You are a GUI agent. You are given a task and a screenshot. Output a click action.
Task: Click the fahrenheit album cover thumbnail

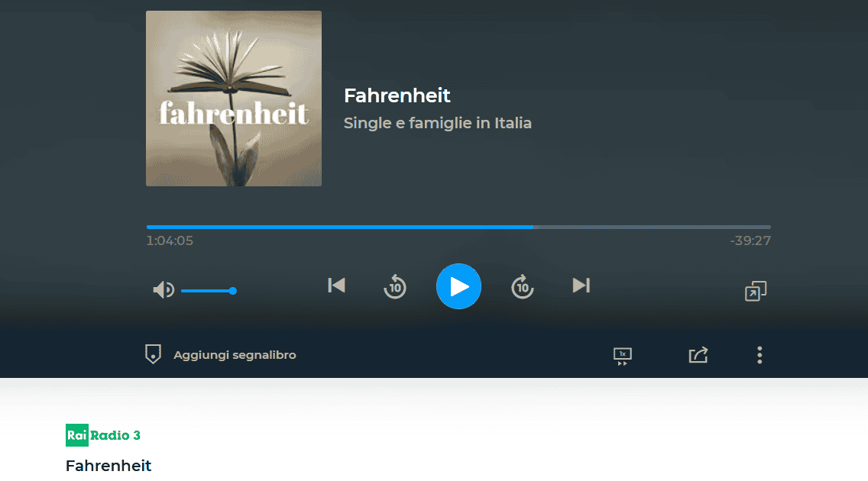tap(234, 98)
